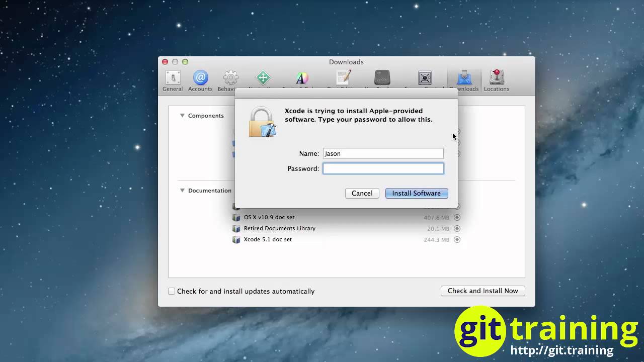The height and width of the screenshot is (362, 644).
Task: Minimize the Downloads preferences window
Action: coord(175,62)
